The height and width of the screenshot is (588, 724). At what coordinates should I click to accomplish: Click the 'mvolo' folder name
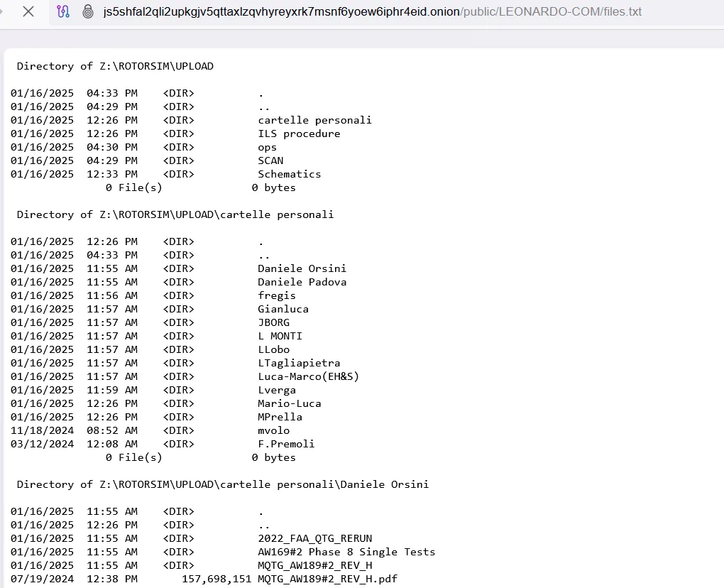[274, 430]
